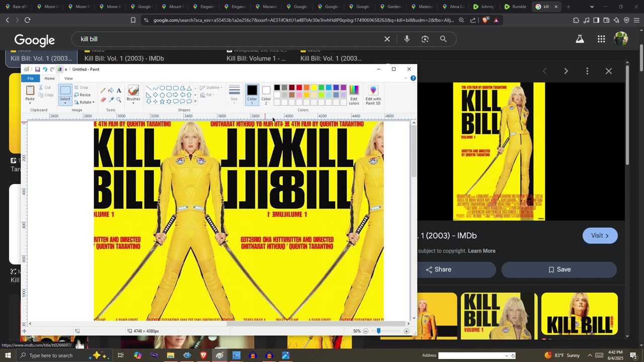Select the Pencil tool in Paint
This screenshot has width=644, height=362.
103,90
